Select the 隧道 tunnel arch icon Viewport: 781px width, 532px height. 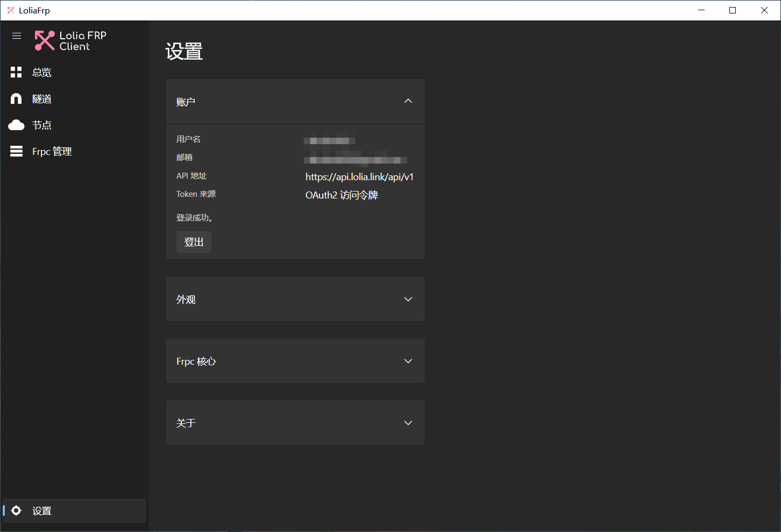[x=16, y=98]
